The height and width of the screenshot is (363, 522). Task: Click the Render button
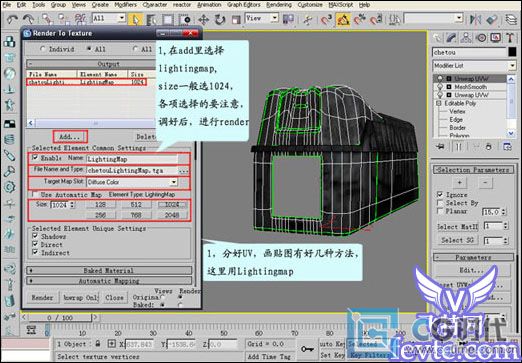pos(42,297)
